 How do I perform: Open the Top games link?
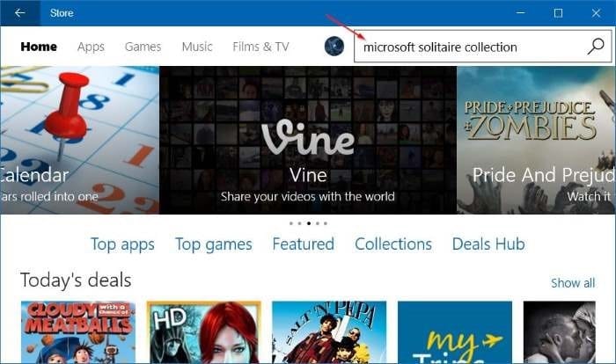213,244
